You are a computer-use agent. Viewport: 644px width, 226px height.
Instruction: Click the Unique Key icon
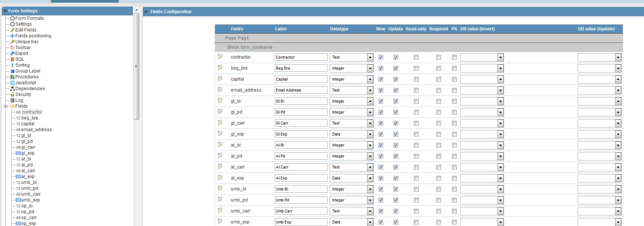pos(12,42)
